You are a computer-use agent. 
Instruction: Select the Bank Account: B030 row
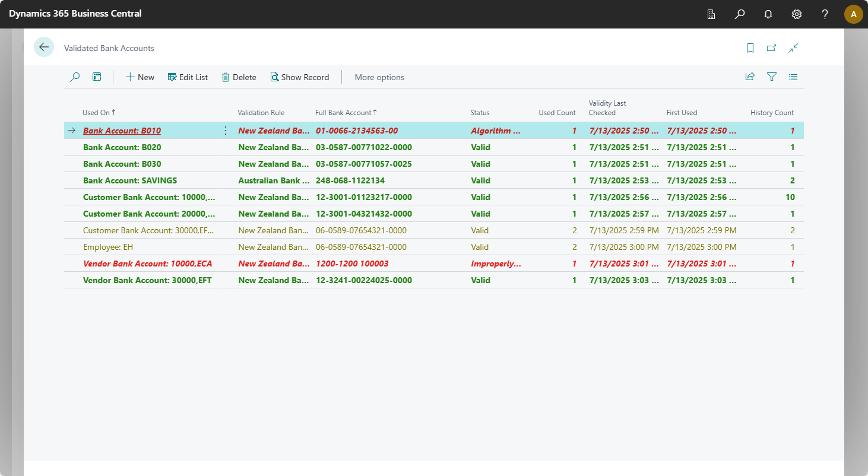click(x=434, y=164)
